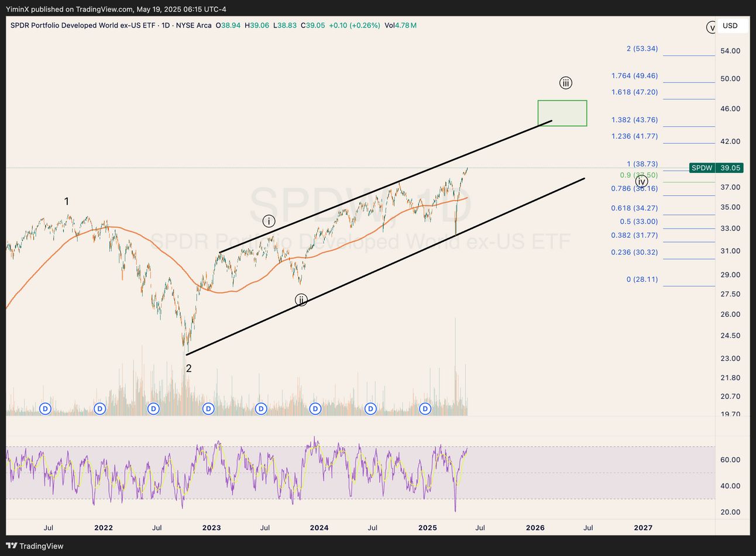Click the 2027 label on the time axis

[x=643, y=528]
